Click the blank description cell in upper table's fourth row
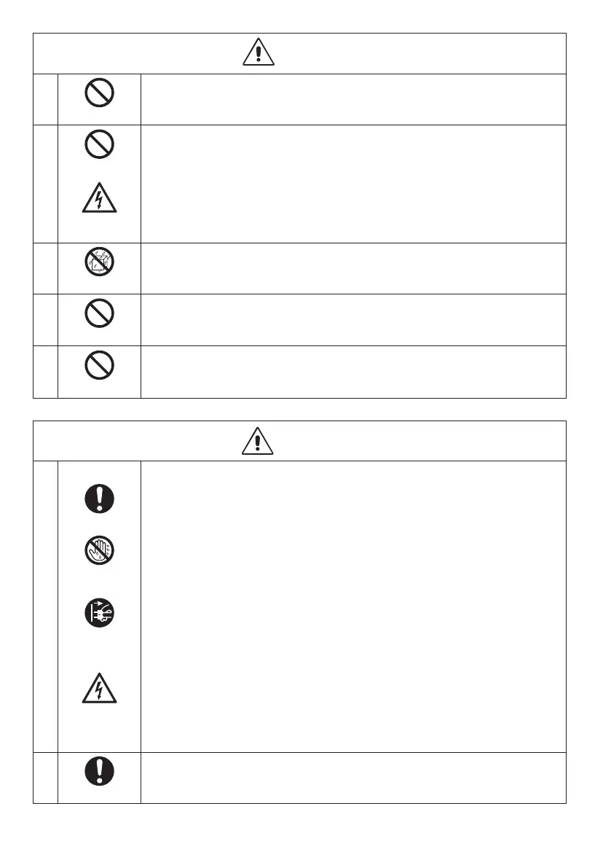The width and height of the screenshot is (611, 868). coord(353,319)
